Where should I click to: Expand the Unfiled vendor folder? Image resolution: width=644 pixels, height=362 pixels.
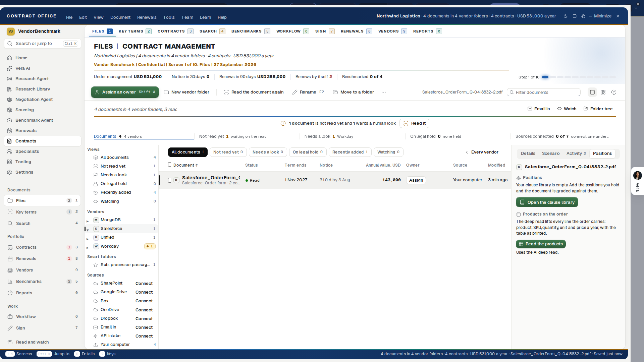[88, 239]
